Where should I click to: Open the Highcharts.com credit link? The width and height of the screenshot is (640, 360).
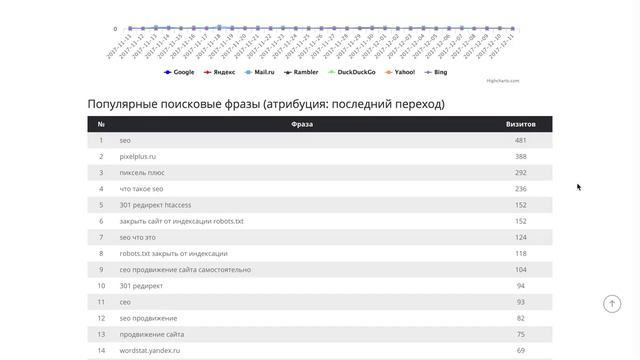502,81
